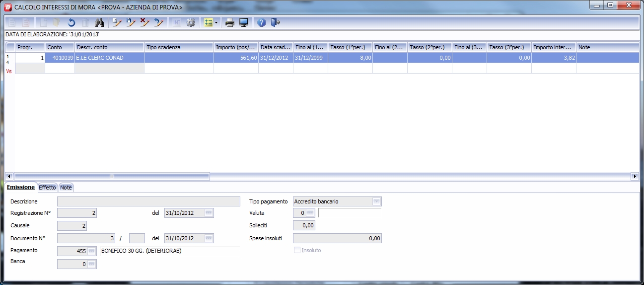Click the monitor screen preview icon
Screen dimensions: 644x285
(244, 22)
